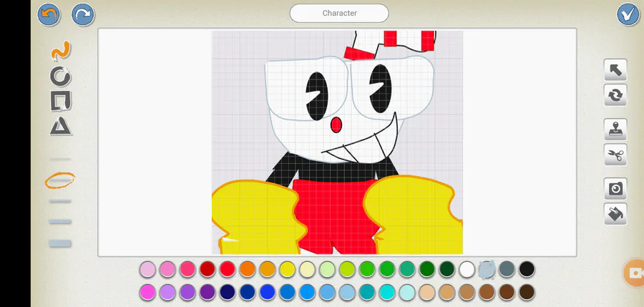Viewport: 644px width, 307px height.
Task: Pick the dark purple color swatch
Action: [208, 292]
